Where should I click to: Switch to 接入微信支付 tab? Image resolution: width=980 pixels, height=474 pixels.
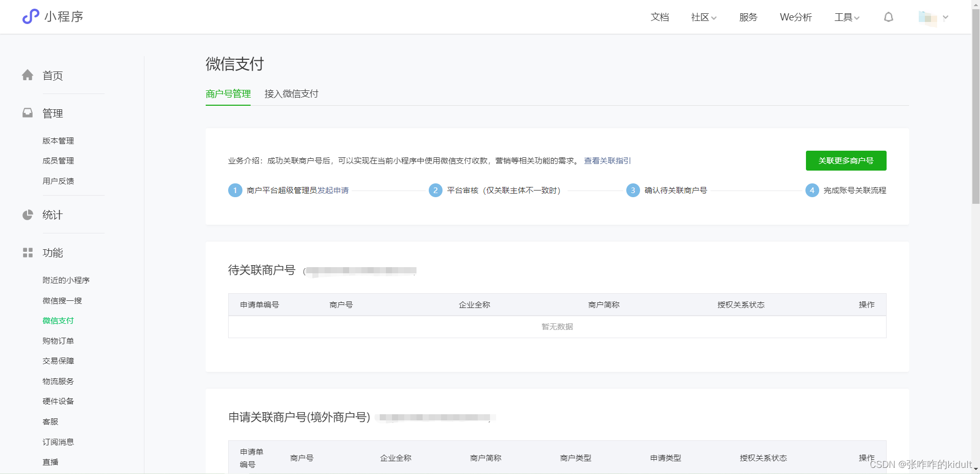tap(291, 94)
